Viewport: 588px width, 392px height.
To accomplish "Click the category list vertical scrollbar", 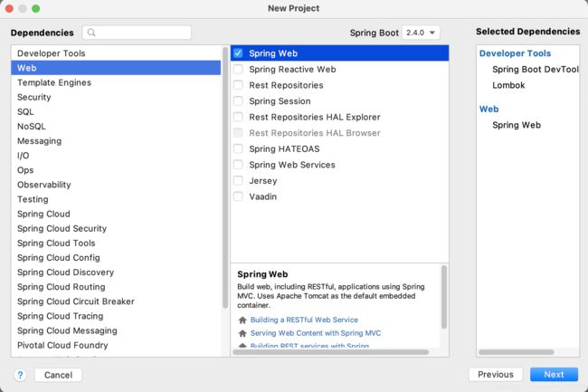I will coord(225,177).
